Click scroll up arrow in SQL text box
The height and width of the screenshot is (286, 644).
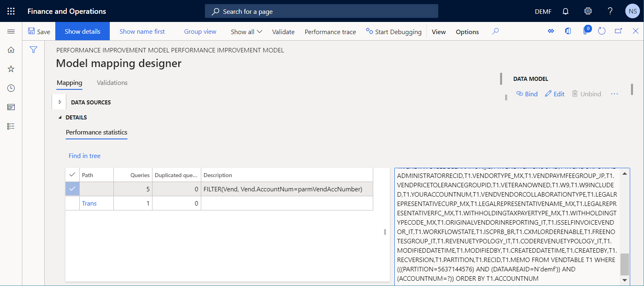coord(625,173)
